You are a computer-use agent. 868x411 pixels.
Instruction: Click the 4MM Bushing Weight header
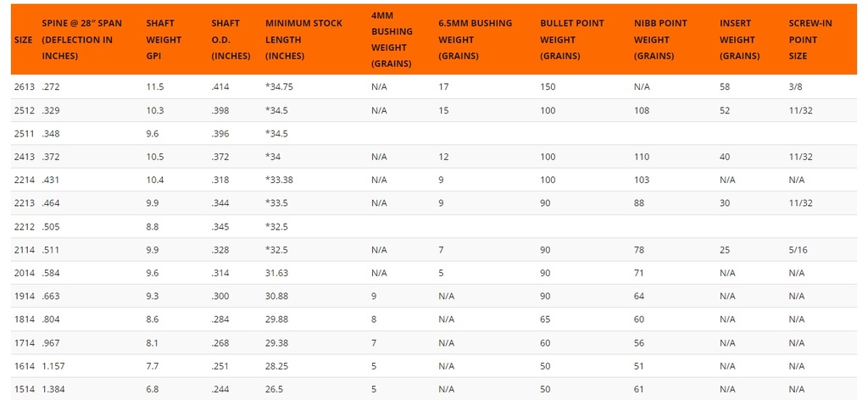(x=392, y=40)
